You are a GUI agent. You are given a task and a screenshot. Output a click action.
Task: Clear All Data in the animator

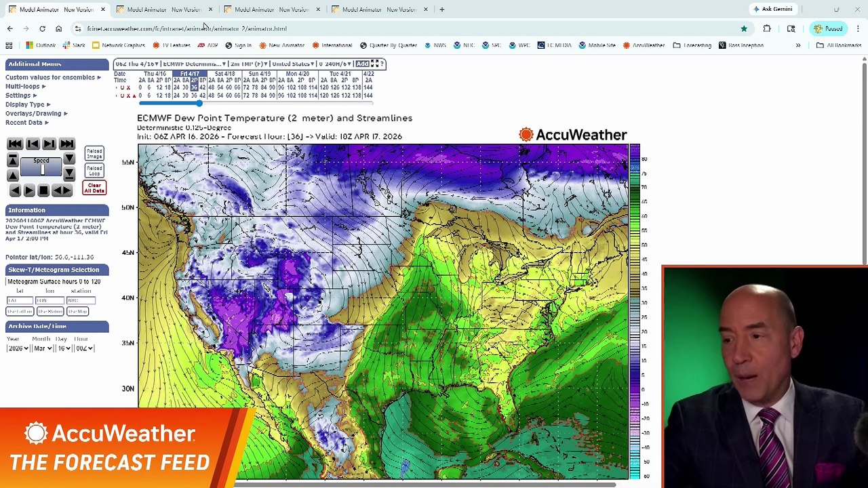point(94,188)
